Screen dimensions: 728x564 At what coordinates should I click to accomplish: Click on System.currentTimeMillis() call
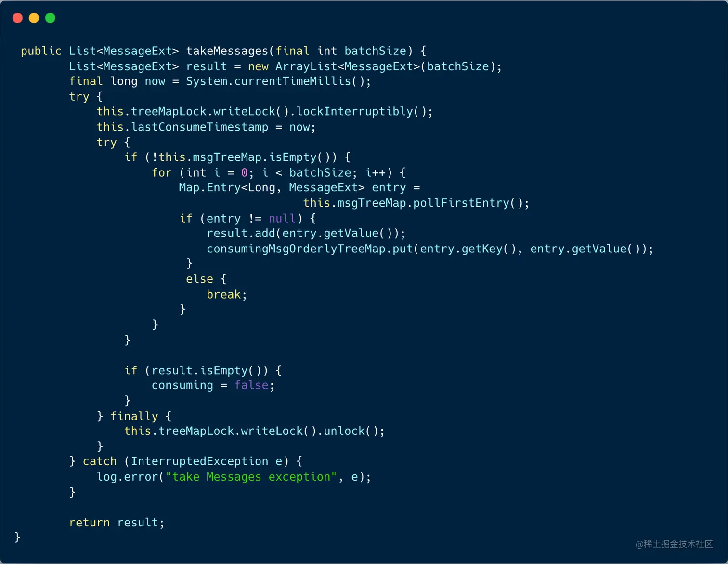(x=278, y=81)
